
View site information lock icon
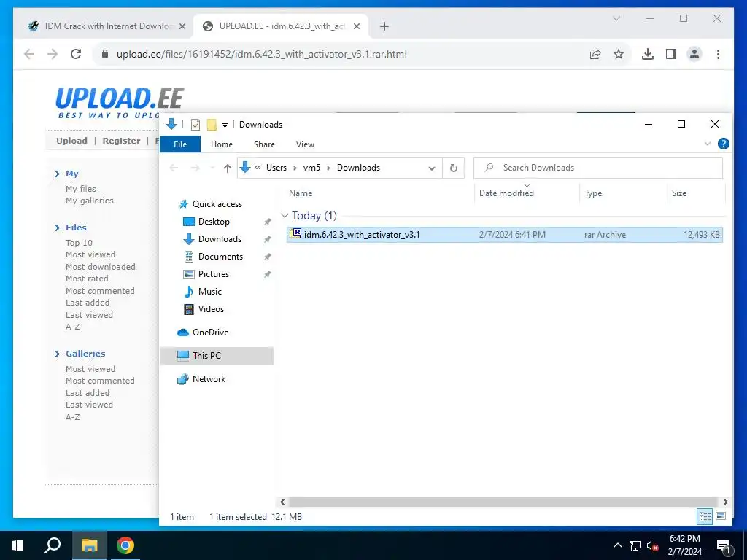[105, 54]
